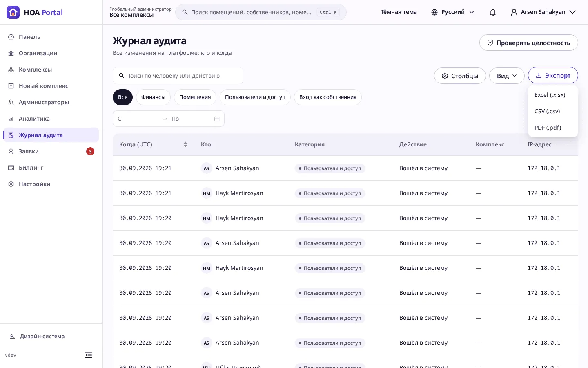This screenshot has height=368, width=588.
Task: Click the globe language icon
Action: tap(434, 12)
